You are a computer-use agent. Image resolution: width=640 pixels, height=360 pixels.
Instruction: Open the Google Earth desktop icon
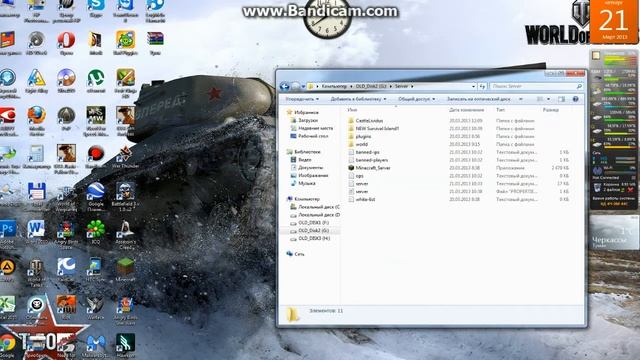point(96,196)
